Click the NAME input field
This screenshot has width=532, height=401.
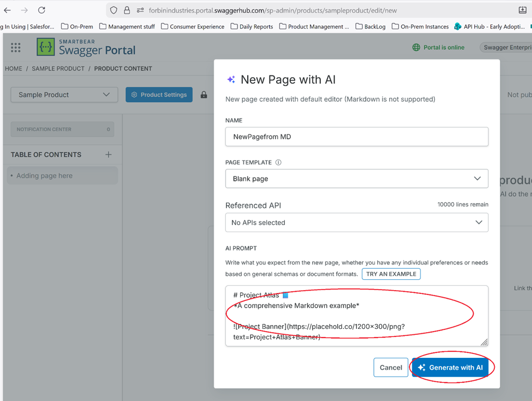[x=356, y=137]
